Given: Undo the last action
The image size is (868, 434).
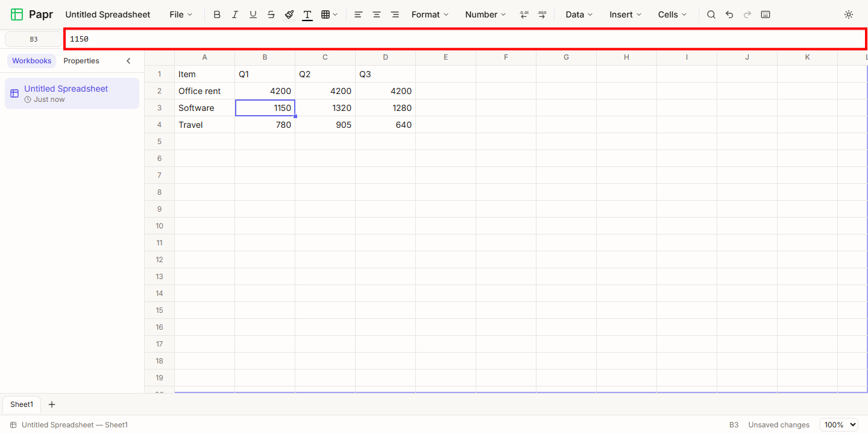Looking at the screenshot, I should 729,14.
